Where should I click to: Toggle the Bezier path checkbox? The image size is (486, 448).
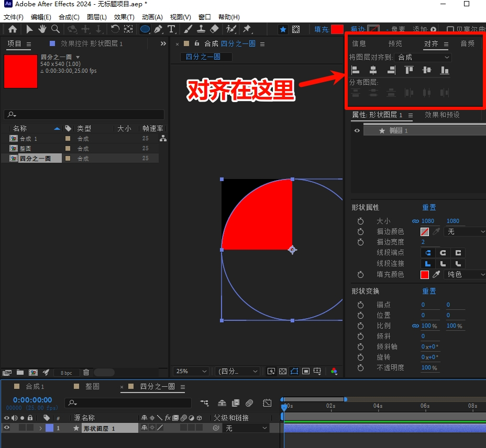(x=450, y=29)
